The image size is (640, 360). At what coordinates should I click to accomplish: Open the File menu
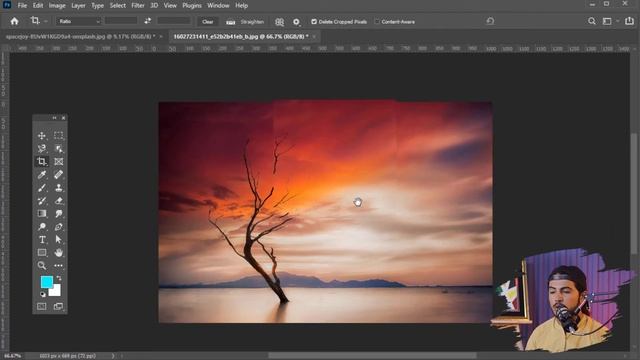(22, 6)
